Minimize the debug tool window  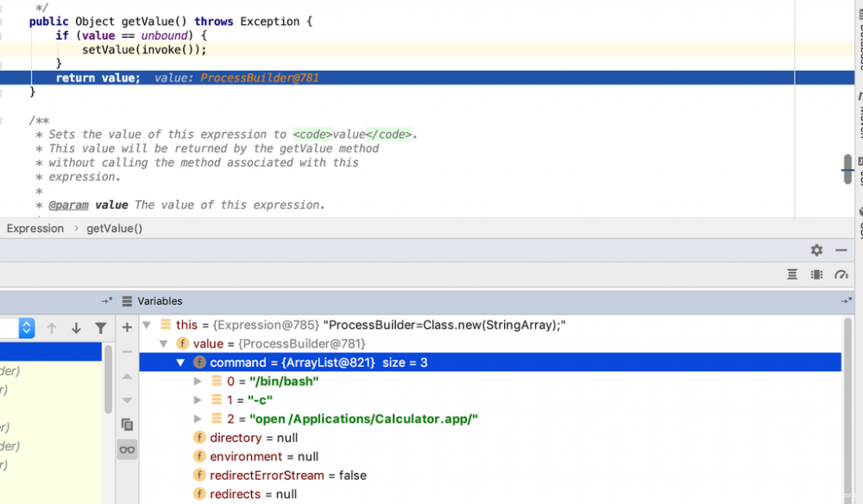pyautogui.click(x=841, y=250)
